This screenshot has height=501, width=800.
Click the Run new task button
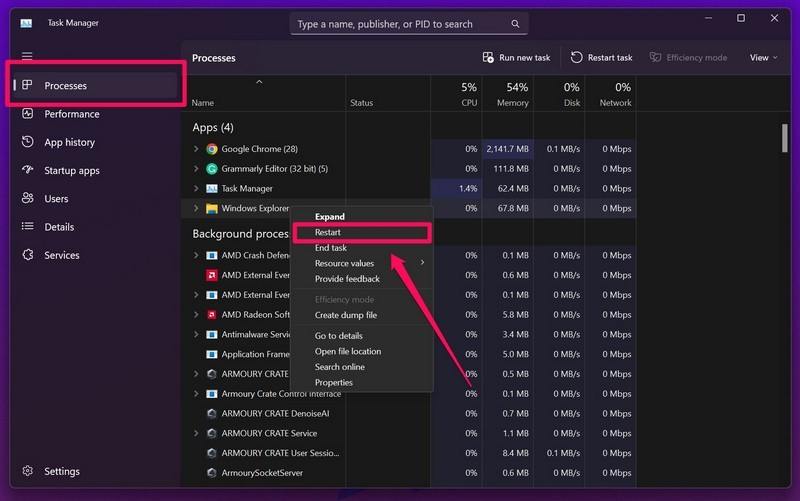click(516, 58)
